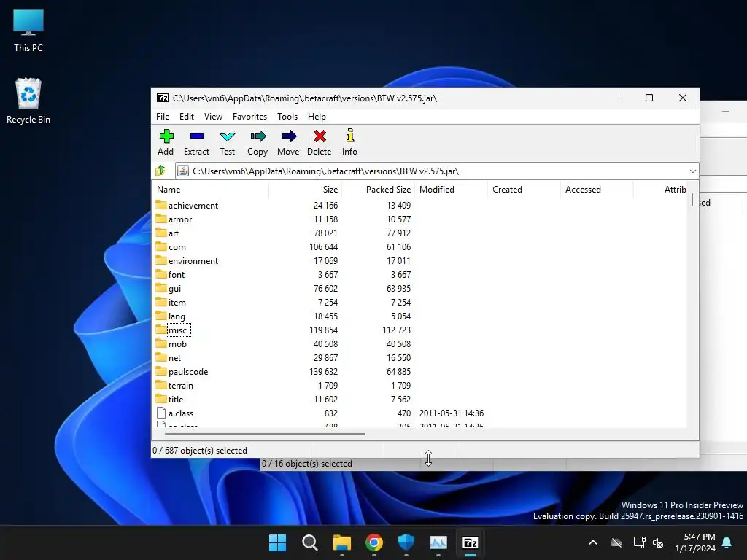
Task: Select the a.class file
Action: coord(181,413)
